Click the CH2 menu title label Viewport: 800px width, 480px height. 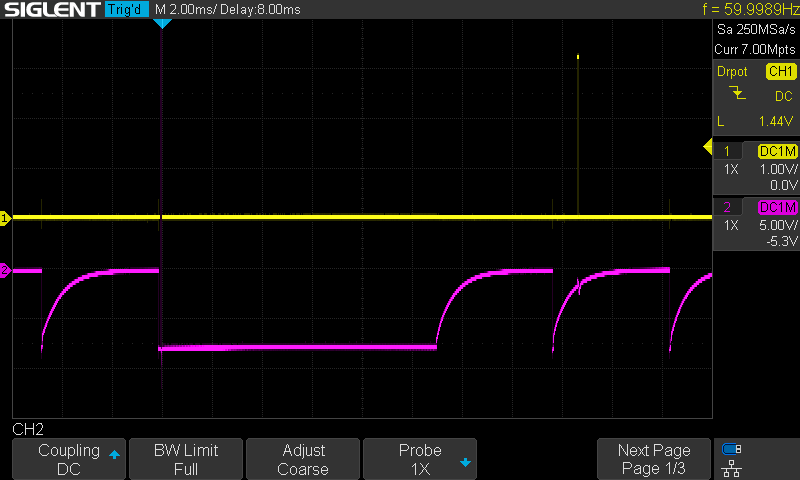pos(28,430)
